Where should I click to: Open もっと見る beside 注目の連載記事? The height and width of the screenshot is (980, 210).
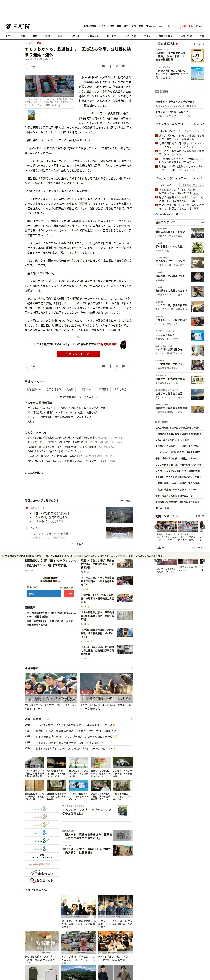click(x=199, y=44)
